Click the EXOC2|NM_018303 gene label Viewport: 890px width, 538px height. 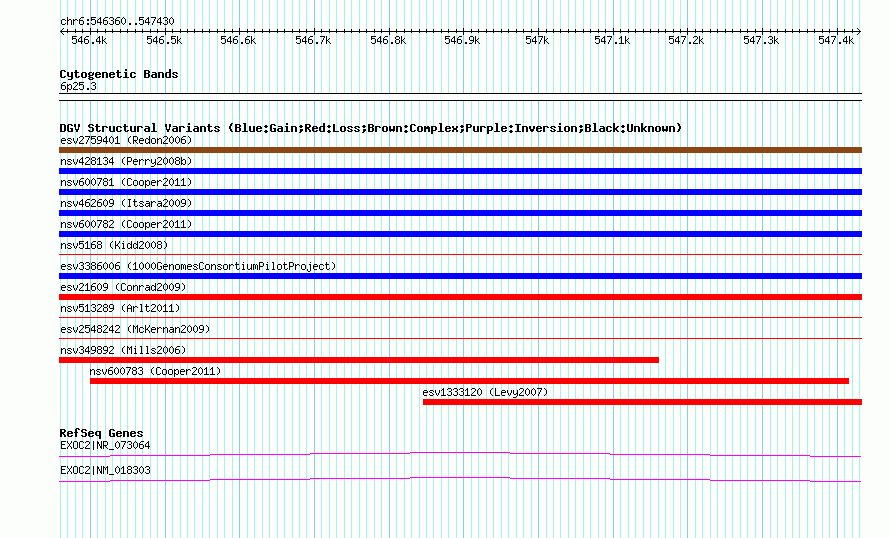coord(105,470)
